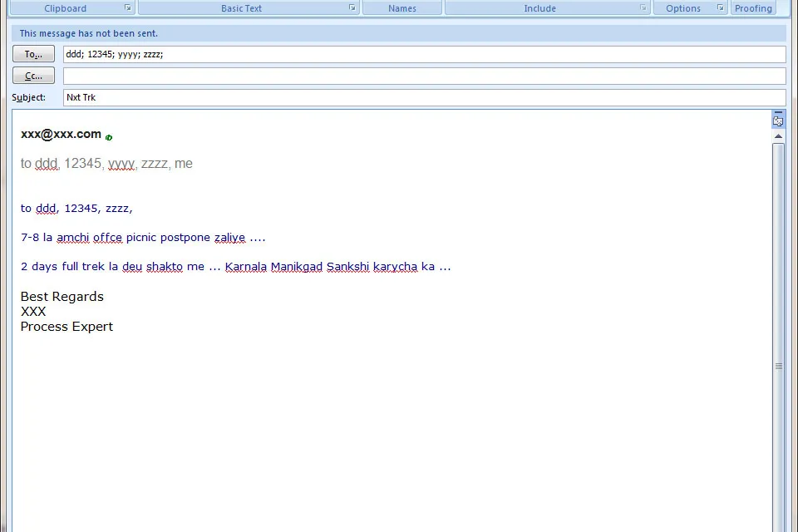The height and width of the screenshot is (532, 798).
Task: Click the Proofing ribbon group label
Action: pyautogui.click(x=753, y=8)
